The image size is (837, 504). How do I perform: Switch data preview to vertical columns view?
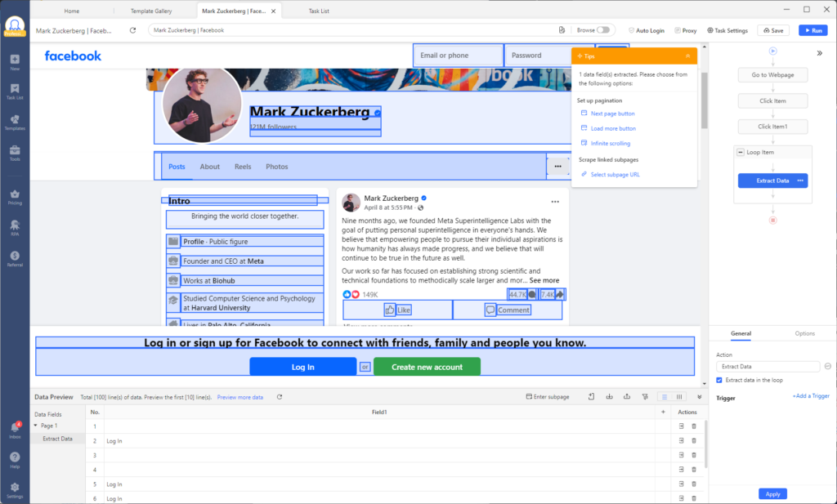[679, 397]
